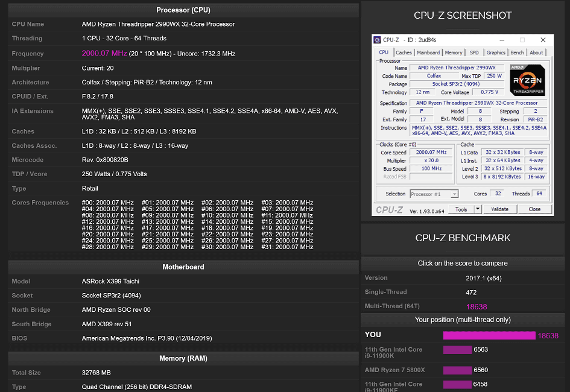
Task: Click the Threads count field showing 64
Action: point(539,194)
